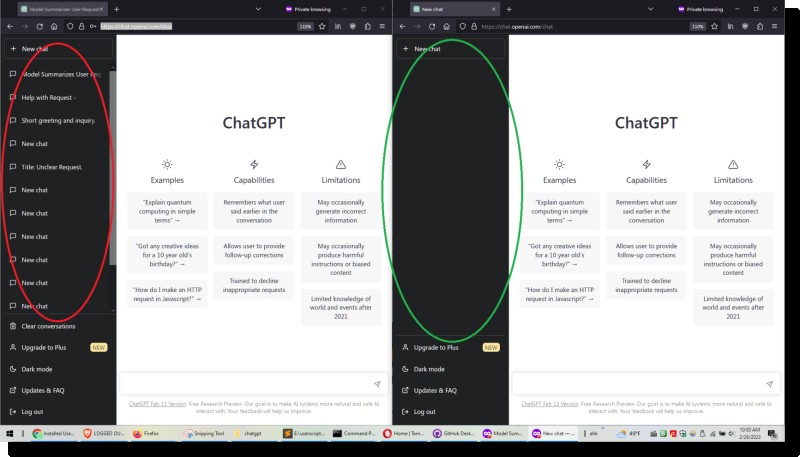This screenshot has height=457, width=800.
Task: Click the site padlock icon in the right window
Action: point(474,27)
